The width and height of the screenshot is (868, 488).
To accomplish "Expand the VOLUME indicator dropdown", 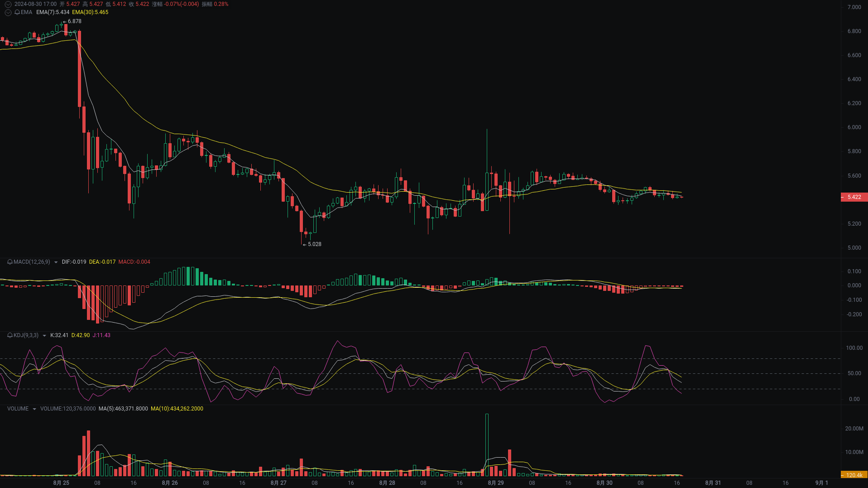I will 34,409.
